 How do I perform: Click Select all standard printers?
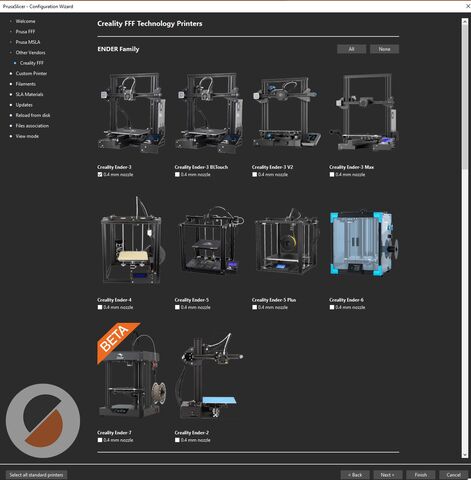[36, 475]
